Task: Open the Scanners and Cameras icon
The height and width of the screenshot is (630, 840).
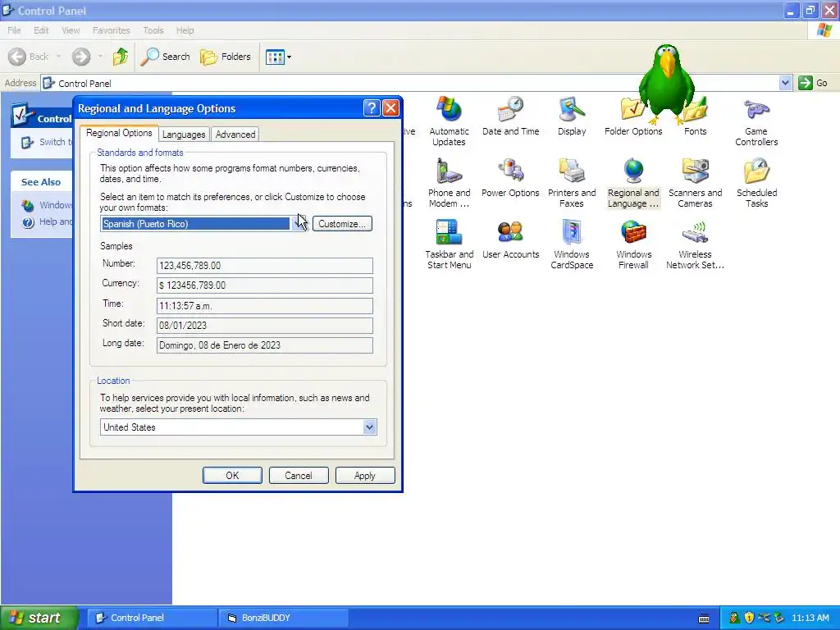Action: 695,183
